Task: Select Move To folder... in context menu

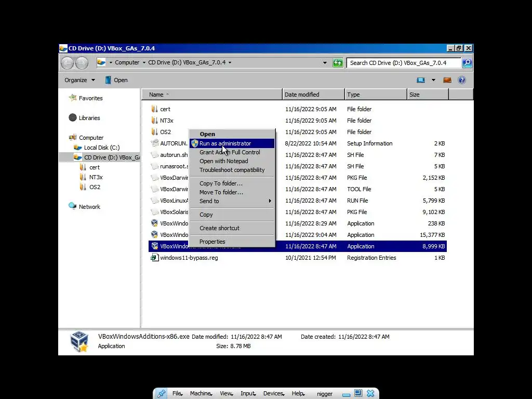Action: pyautogui.click(x=232, y=192)
